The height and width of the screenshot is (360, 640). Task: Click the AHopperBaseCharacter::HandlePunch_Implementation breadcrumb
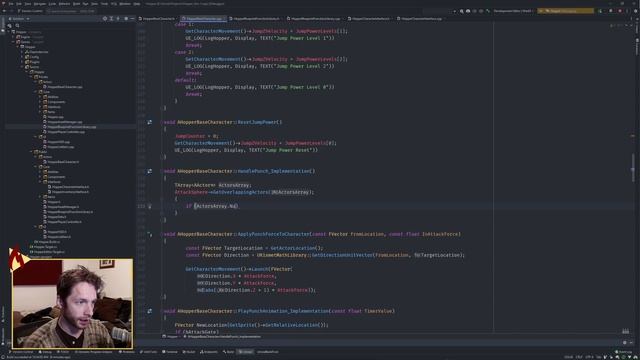pos(223,337)
